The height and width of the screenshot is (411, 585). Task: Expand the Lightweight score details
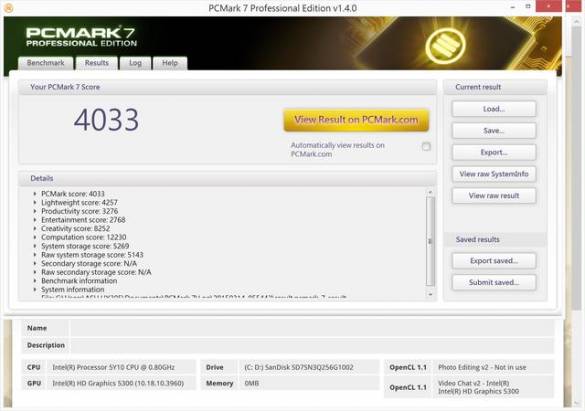click(x=35, y=203)
